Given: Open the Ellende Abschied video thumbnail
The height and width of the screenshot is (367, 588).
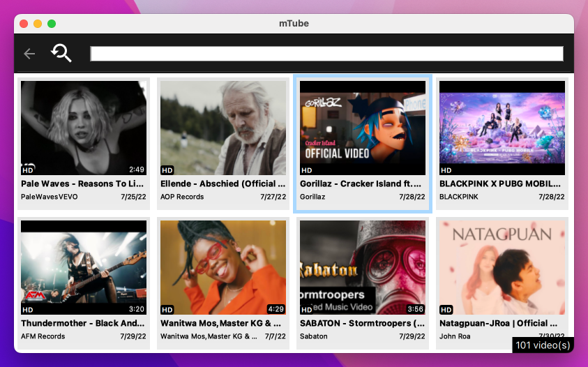Looking at the screenshot, I should click(x=223, y=128).
